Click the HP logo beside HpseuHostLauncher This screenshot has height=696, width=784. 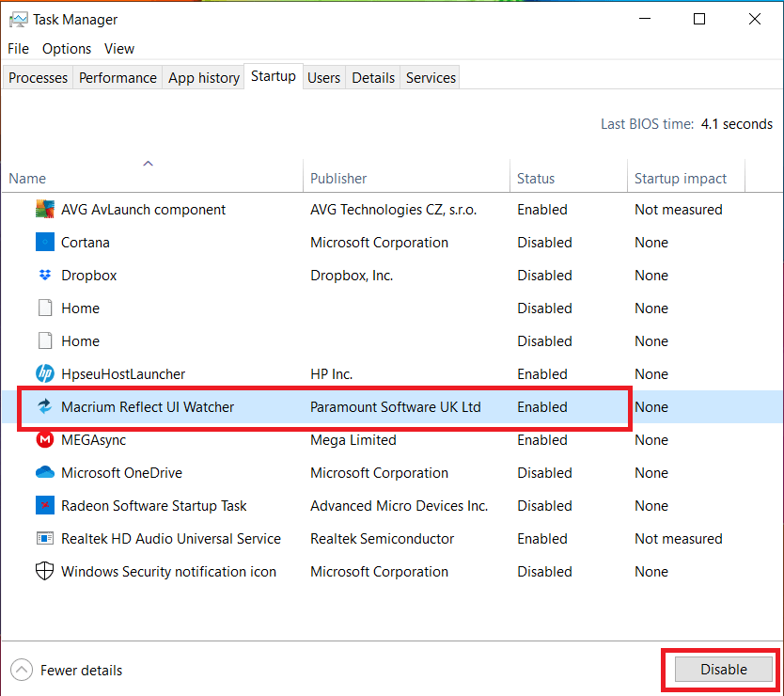[x=45, y=373]
